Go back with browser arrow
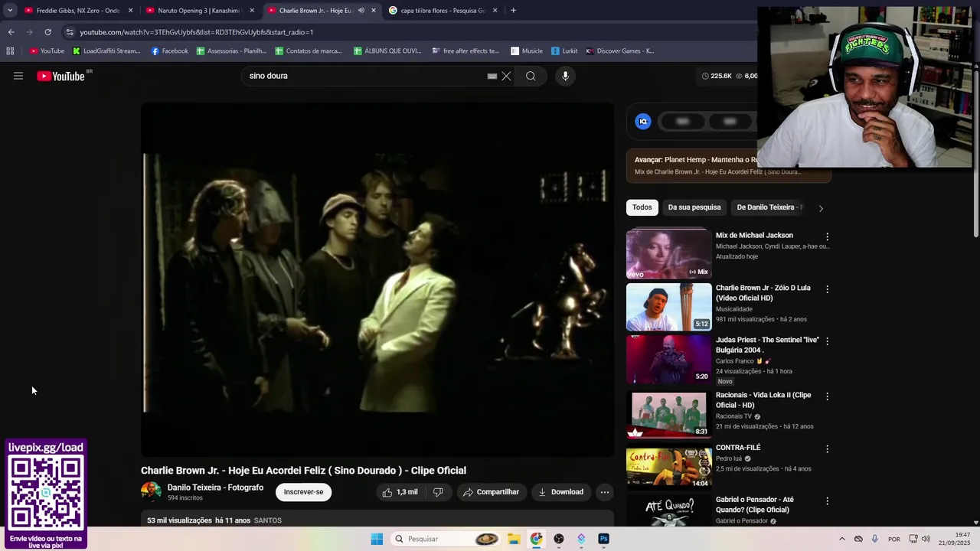980x551 pixels. tap(11, 32)
